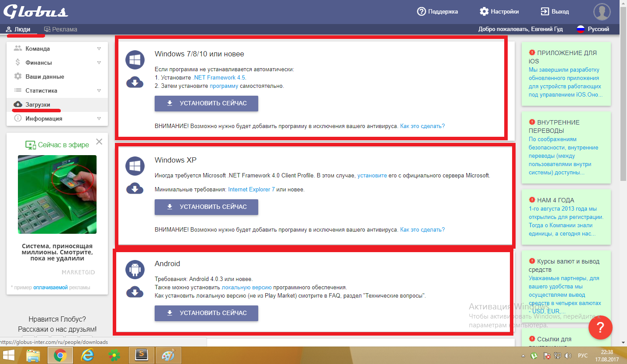The height and width of the screenshot is (364, 627).
Task: Expand the Информация menu arrow
Action: [99, 118]
